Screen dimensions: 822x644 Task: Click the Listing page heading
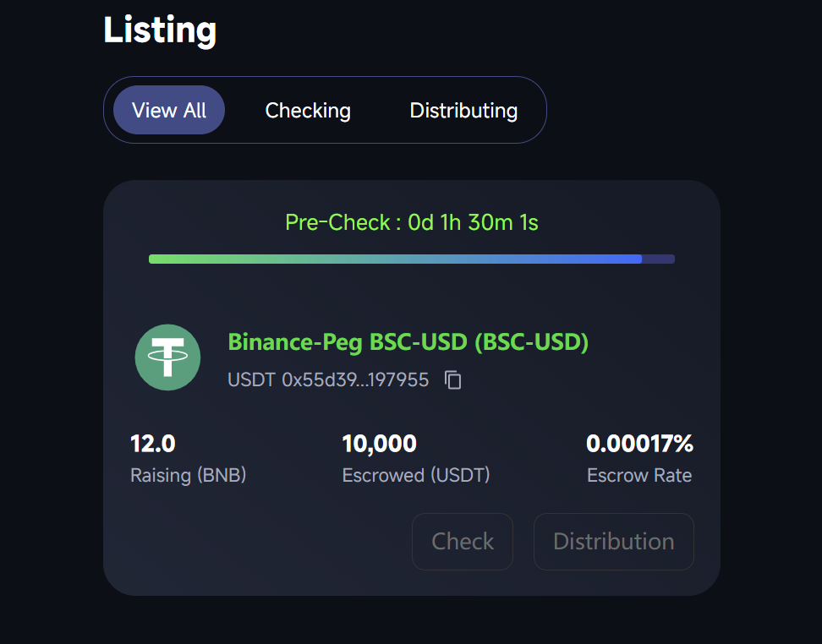click(160, 30)
